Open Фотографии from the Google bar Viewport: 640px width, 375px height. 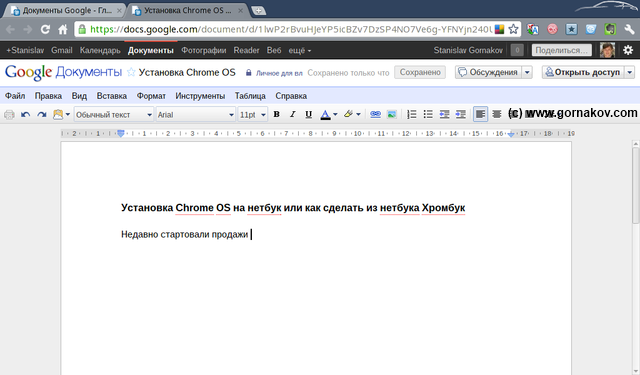coord(204,50)
